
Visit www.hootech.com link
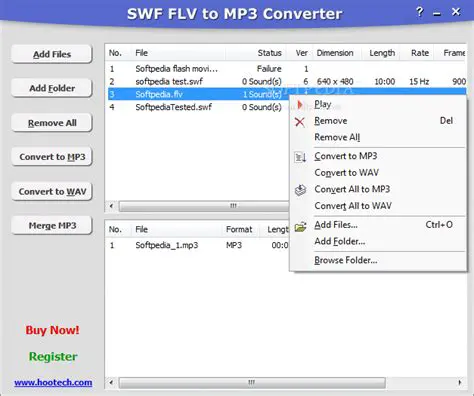[53, 382]
